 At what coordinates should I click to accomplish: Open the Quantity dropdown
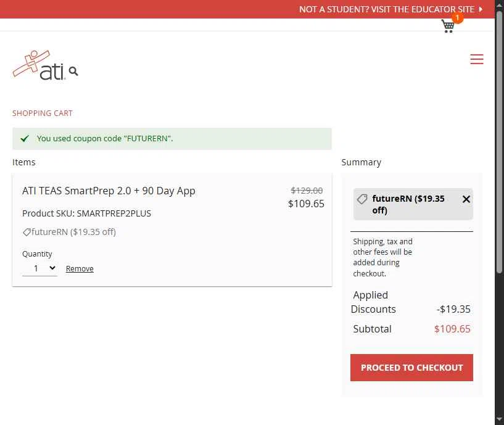[x=40, y=268]
